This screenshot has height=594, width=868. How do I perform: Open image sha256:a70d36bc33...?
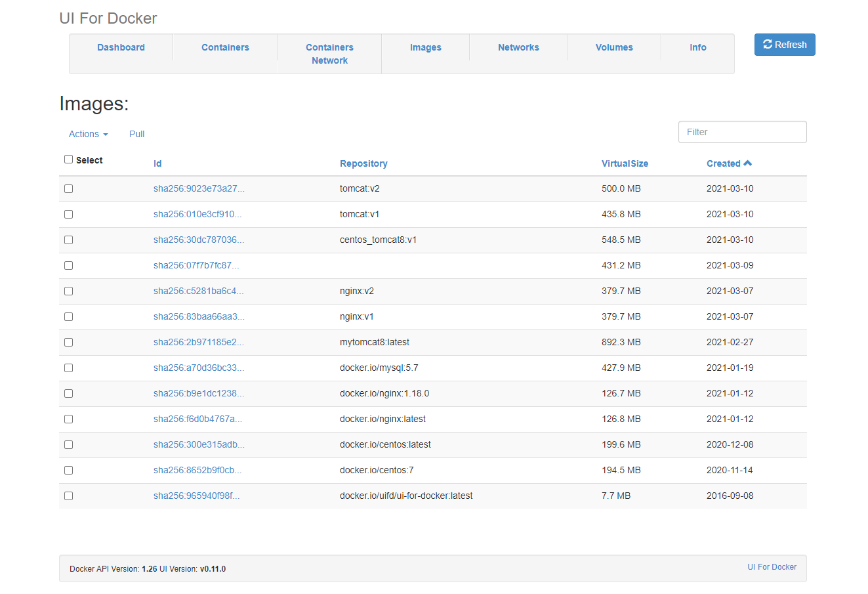tap(199, 368)
